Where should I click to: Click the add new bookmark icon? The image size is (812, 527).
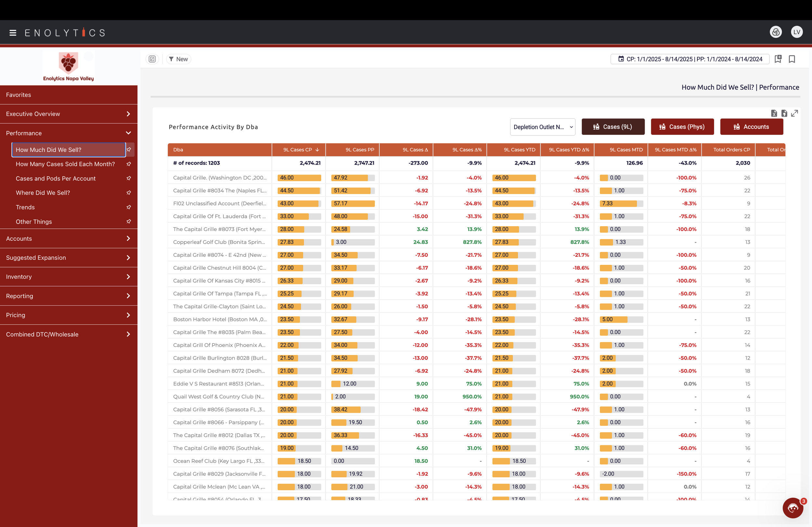[778, 59]
